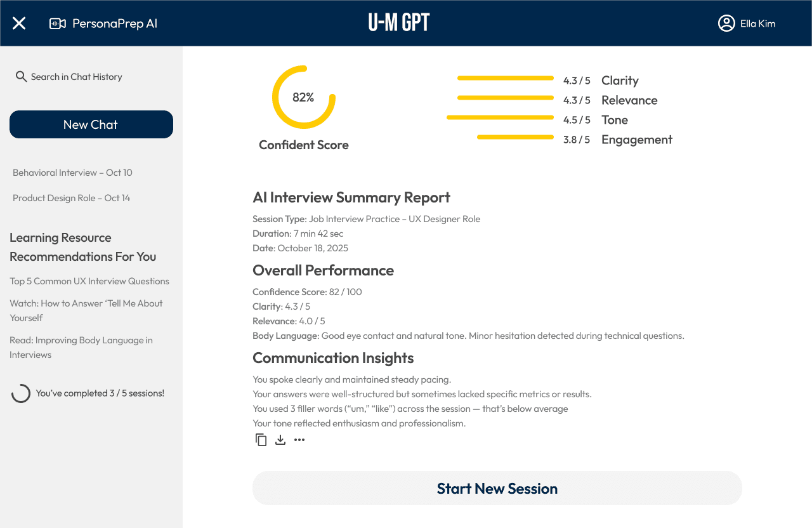The image size is (812, 528).
Task: Click the 82% confidence score ring
Action: pos(304,97)
